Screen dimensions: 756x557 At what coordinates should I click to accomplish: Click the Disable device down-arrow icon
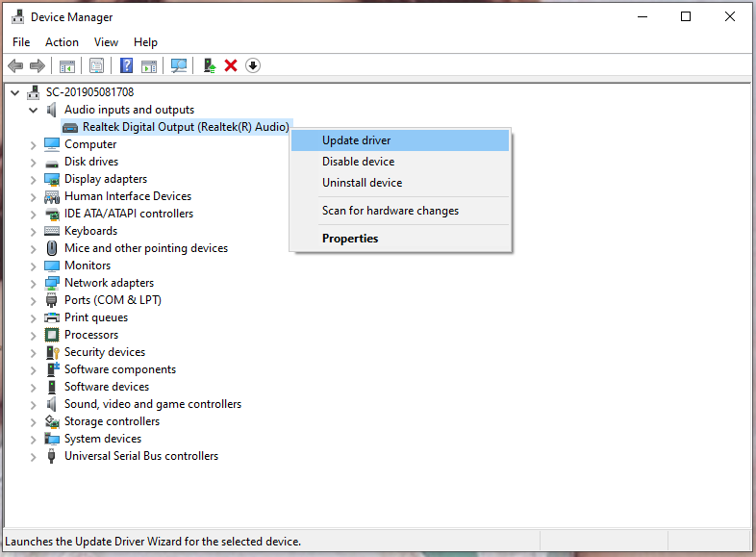(x=253, y=65)
